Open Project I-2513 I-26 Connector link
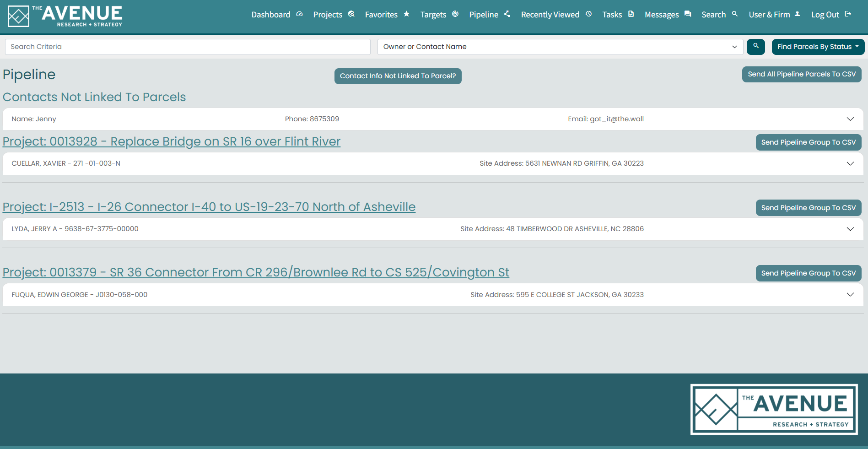The image size is (868, 449). pos(209,207)
